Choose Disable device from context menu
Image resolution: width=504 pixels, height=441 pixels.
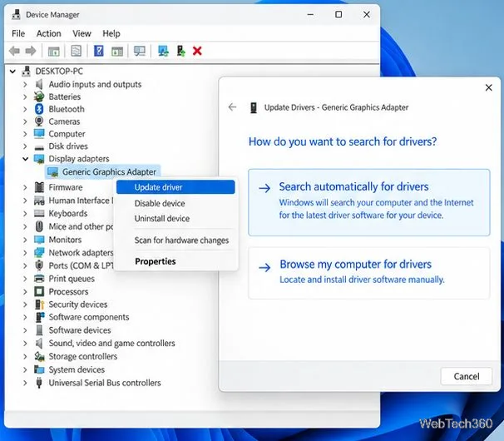point(175,203)
